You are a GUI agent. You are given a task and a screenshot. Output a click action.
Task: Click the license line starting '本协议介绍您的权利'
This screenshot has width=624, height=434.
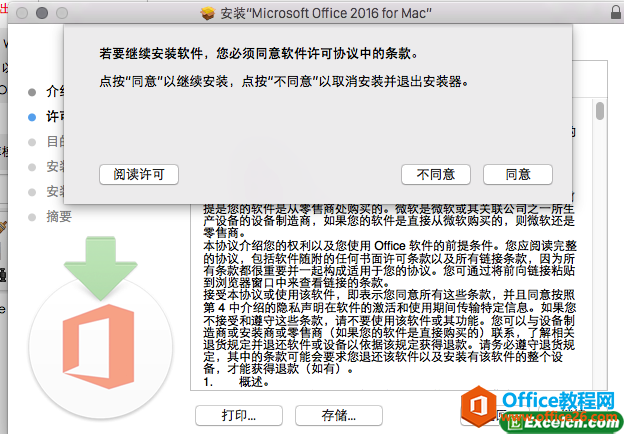click(x=390, y=245)
